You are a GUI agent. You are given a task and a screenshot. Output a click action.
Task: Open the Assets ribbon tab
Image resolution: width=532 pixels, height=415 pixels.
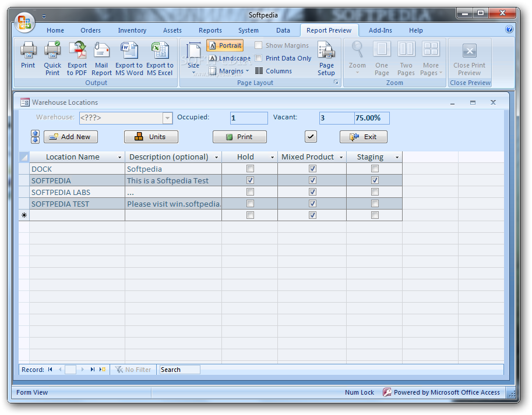[172, 30]
